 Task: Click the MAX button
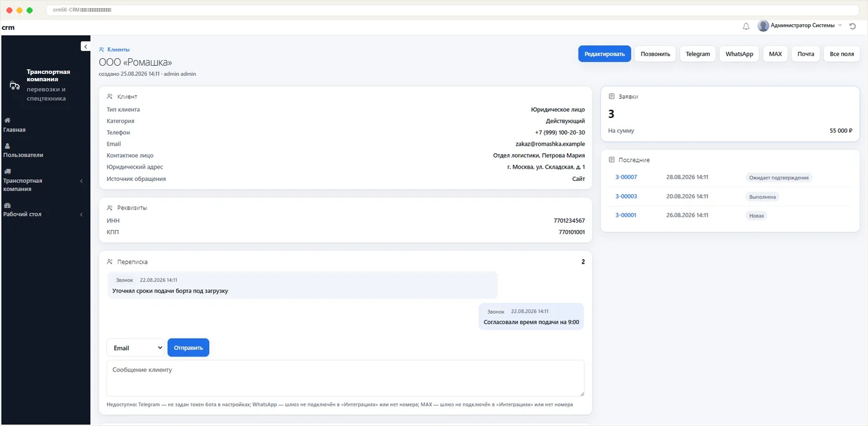pos(775,54)
